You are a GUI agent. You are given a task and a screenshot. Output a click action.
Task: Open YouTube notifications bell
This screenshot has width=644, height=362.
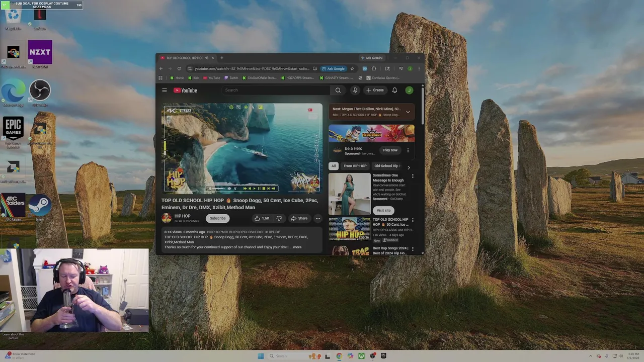pos(394,90)
